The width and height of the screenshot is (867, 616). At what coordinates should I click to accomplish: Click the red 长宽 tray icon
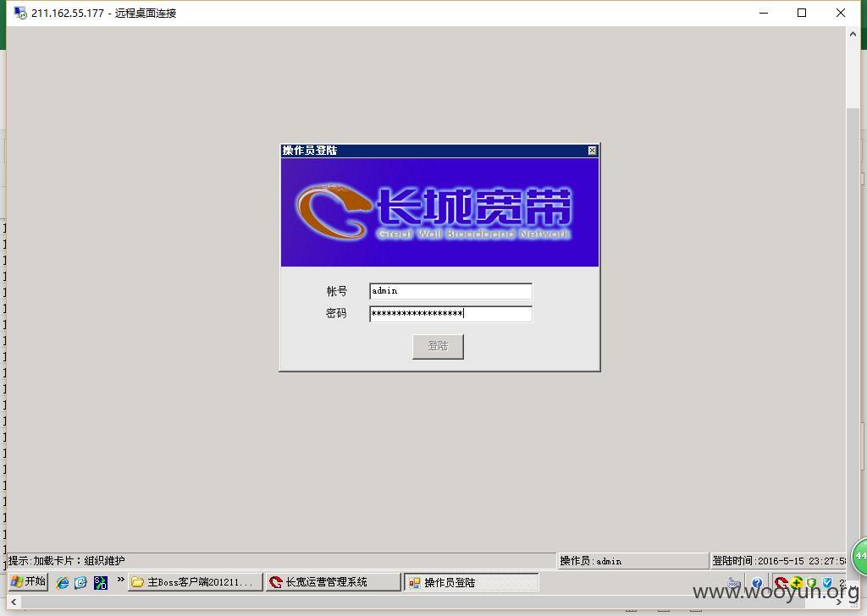click(780, 583)
